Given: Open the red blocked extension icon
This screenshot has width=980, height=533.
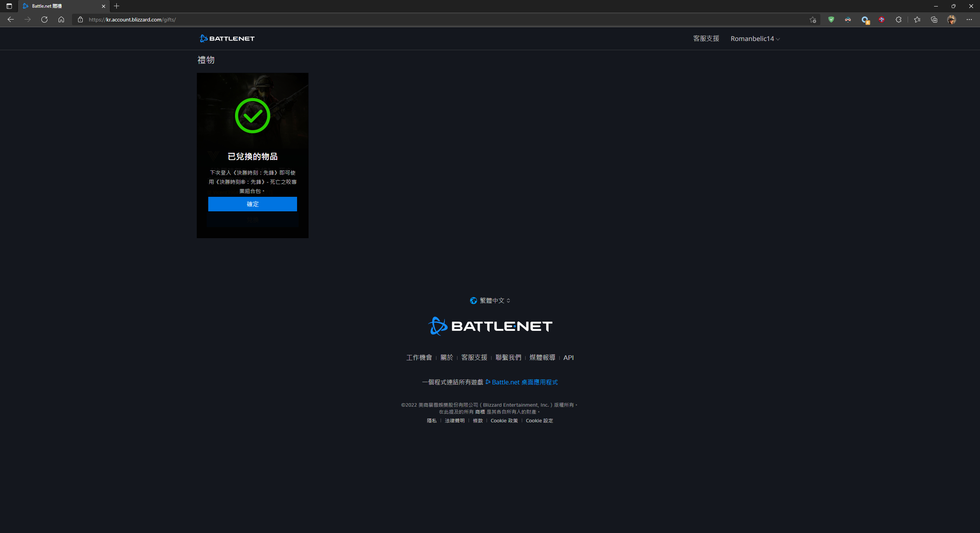Looking at the screenshot, I should (x=882, y=20).
